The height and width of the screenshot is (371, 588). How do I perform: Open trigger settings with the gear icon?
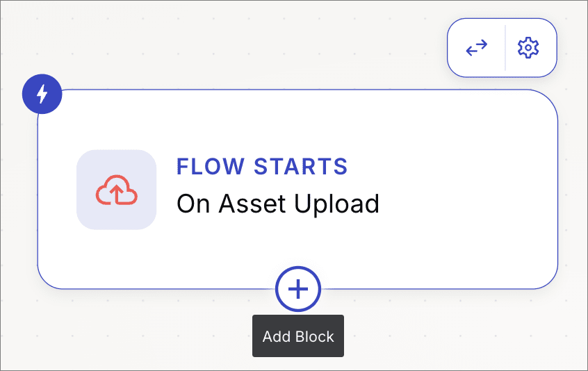[528, 48]
